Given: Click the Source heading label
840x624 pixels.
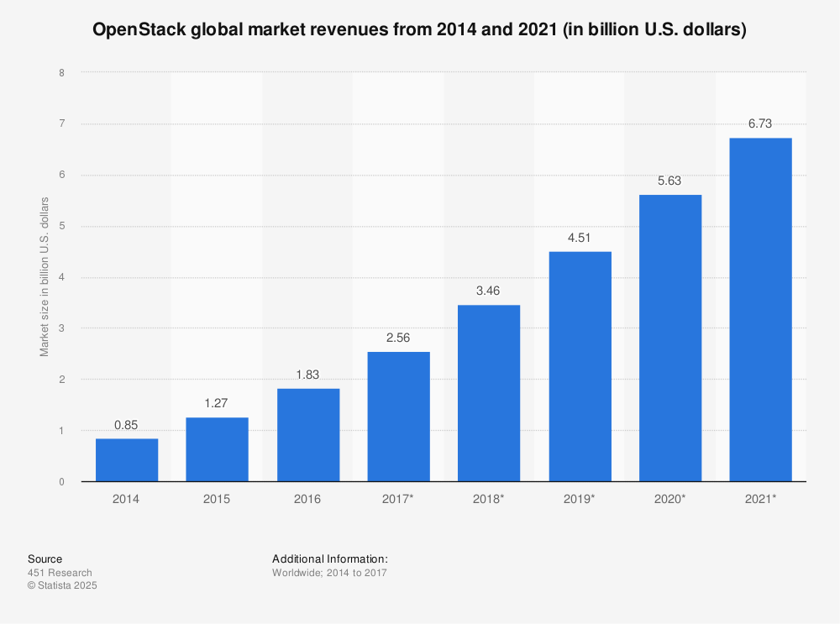Looking at the screenshot, I should (45, 558).
